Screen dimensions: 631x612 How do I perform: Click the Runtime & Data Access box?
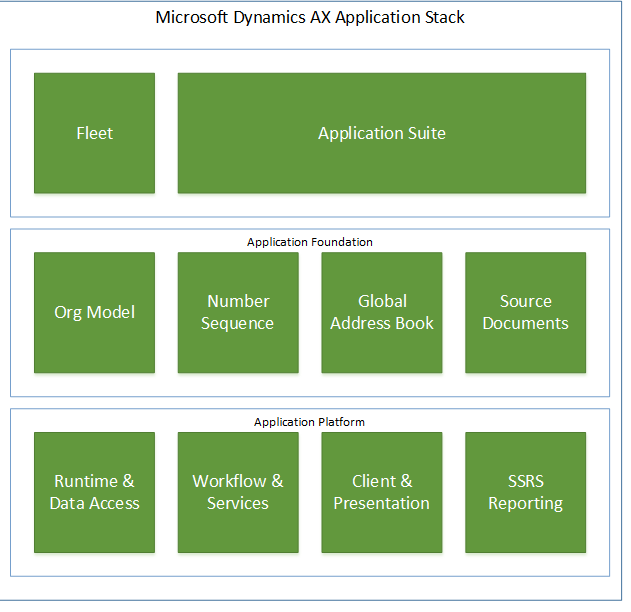pyautogui.click(x=95, y=492)
